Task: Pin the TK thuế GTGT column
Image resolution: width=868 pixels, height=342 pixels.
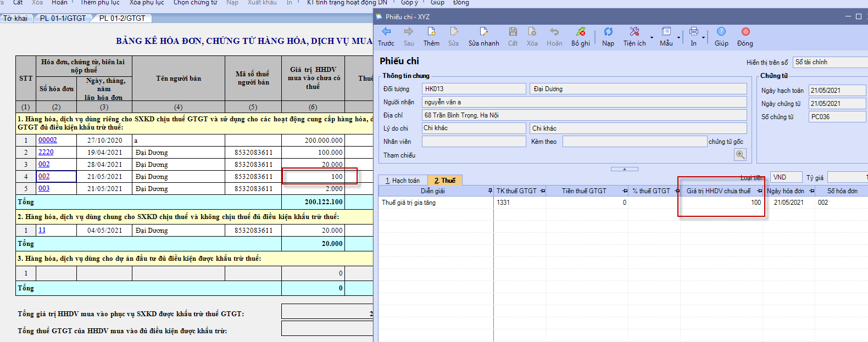Action: pyautogui.click(x=542, y=191)
